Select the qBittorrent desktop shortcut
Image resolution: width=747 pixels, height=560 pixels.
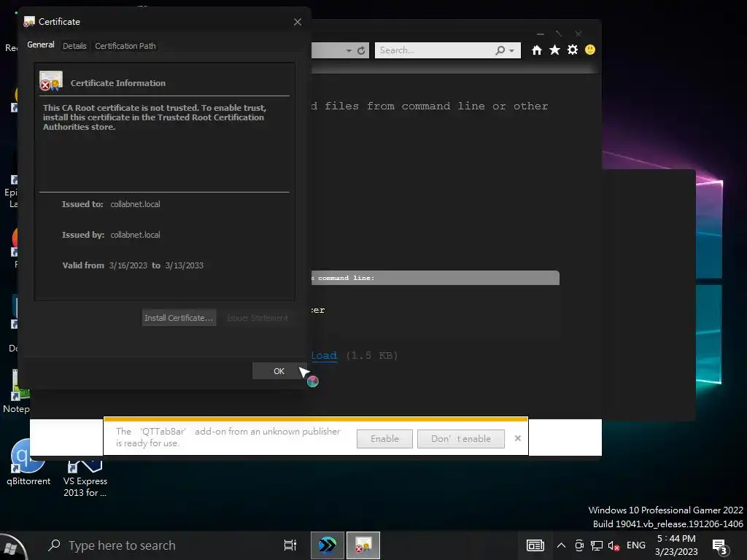(28, 462)
